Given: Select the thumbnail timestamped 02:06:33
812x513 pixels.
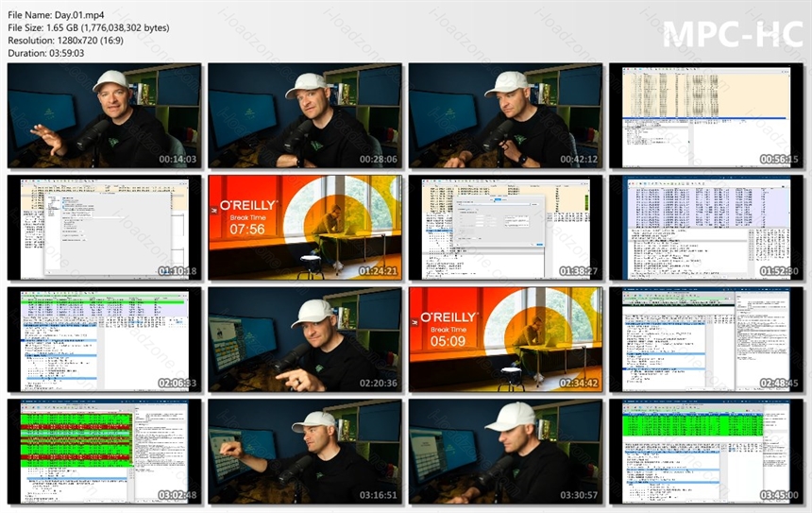Looking at the screenshot, I should click(104, 339).
